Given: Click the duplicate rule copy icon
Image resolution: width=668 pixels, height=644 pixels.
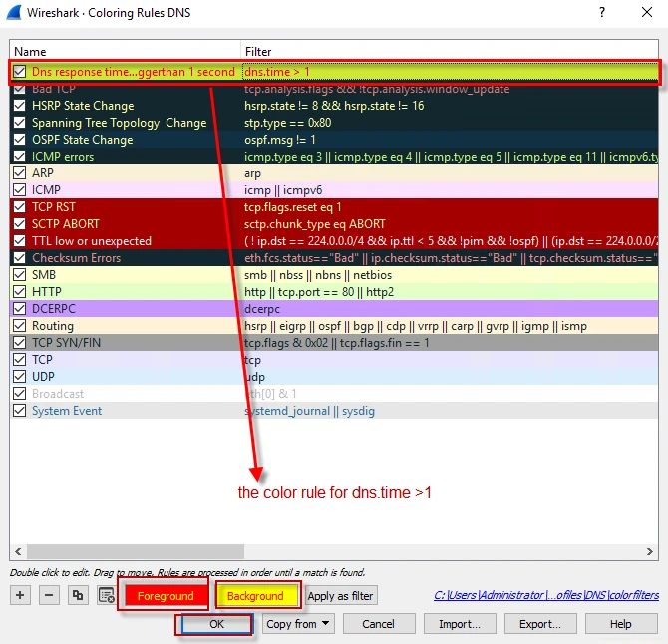Looking at the screenshot, I should click(78, 596).
